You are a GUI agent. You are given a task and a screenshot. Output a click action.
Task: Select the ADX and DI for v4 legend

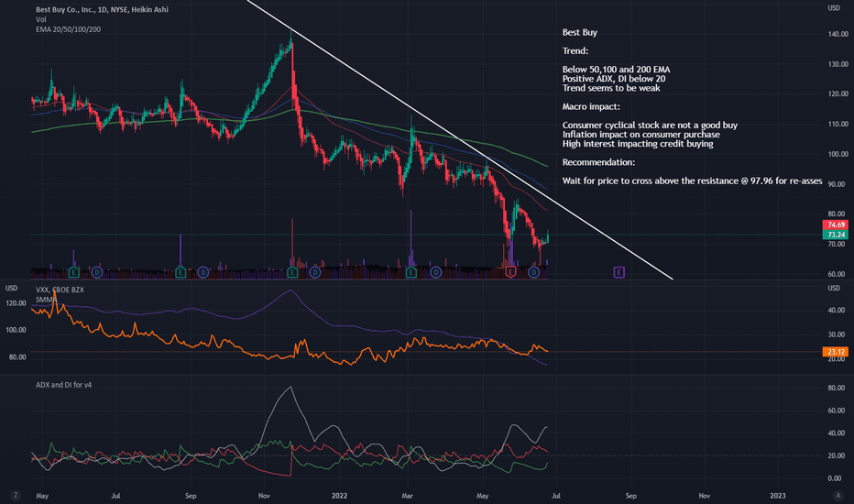tap(64, 385)
